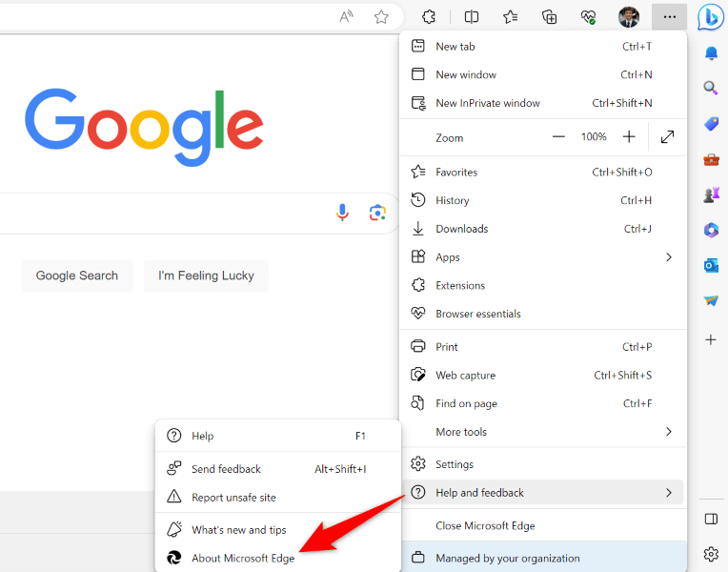Image resolution: width=728 pixels, height=572 pixels.
Task: Click the Google Search button
Action: pyautogui.click(x=77, y=276)
